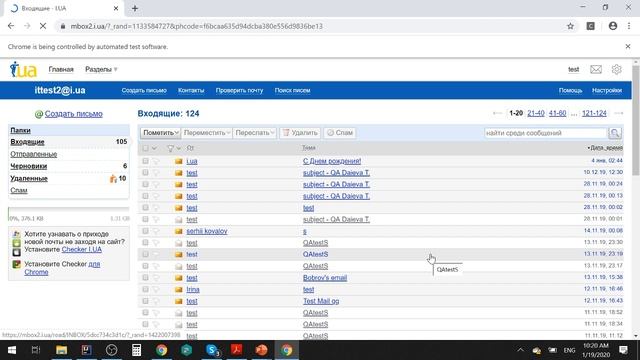Check the box for the serhii kovalov message

pyautogui.click(x=145, y=231)
